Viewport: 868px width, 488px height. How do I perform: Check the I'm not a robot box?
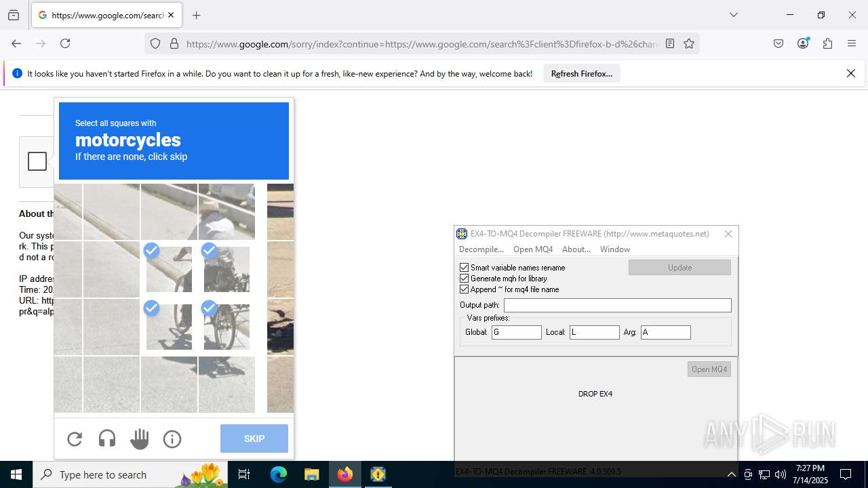pyautogui.click(x=37, y=161)
